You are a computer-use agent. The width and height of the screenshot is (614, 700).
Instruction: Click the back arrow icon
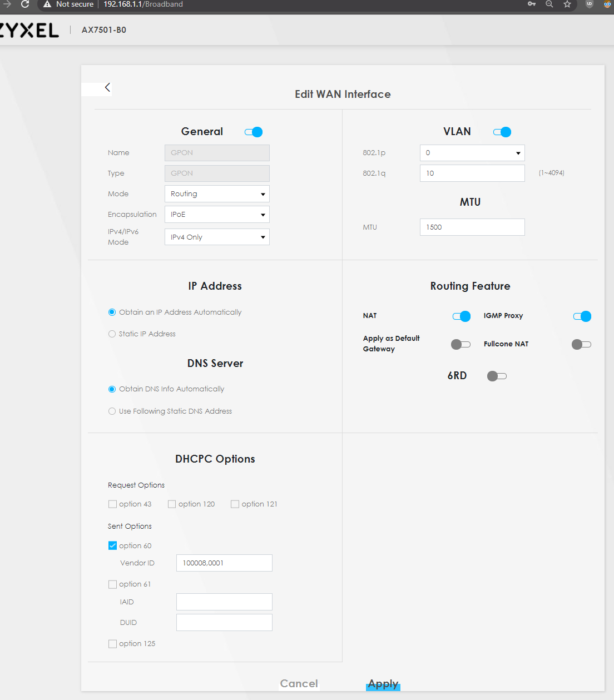tap(107, 87)
